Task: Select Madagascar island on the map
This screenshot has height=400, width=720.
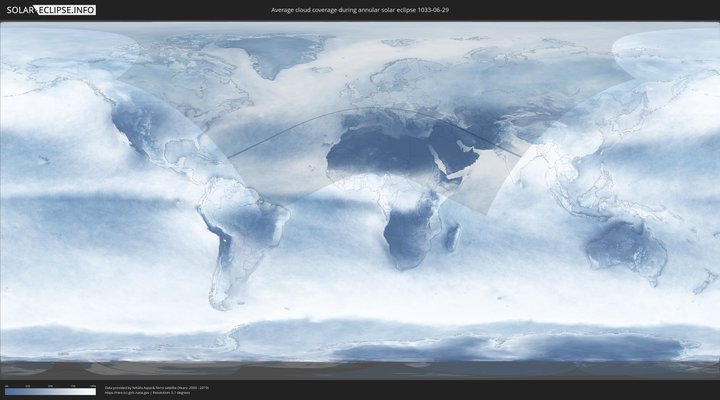Action: coord(455,237)
